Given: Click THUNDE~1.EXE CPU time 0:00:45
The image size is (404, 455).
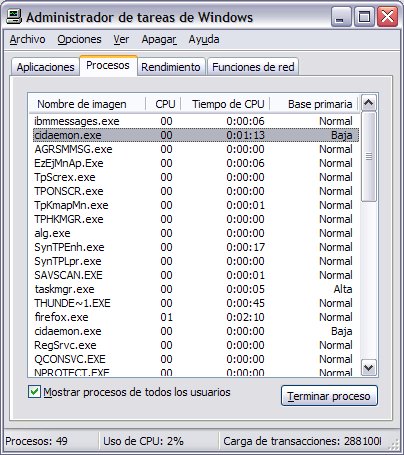Looking at the screenshot, I should point(245,303).
